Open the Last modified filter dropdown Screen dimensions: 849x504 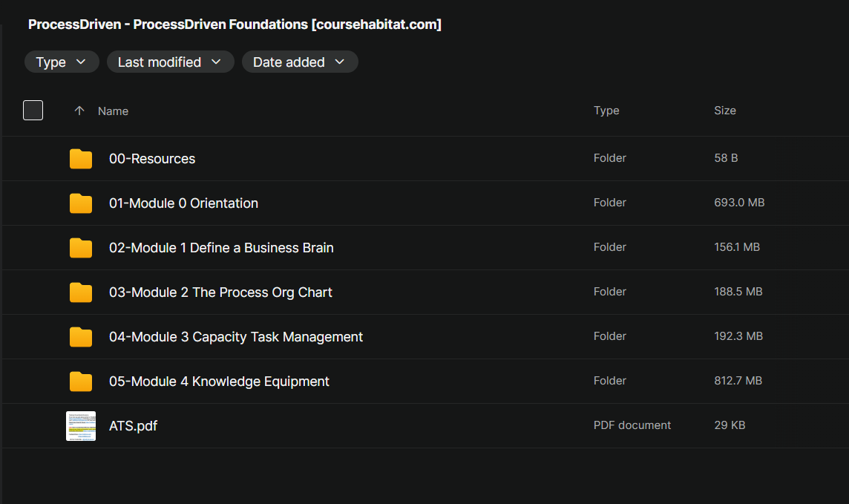pyautogui.click(x=170, y=62)
